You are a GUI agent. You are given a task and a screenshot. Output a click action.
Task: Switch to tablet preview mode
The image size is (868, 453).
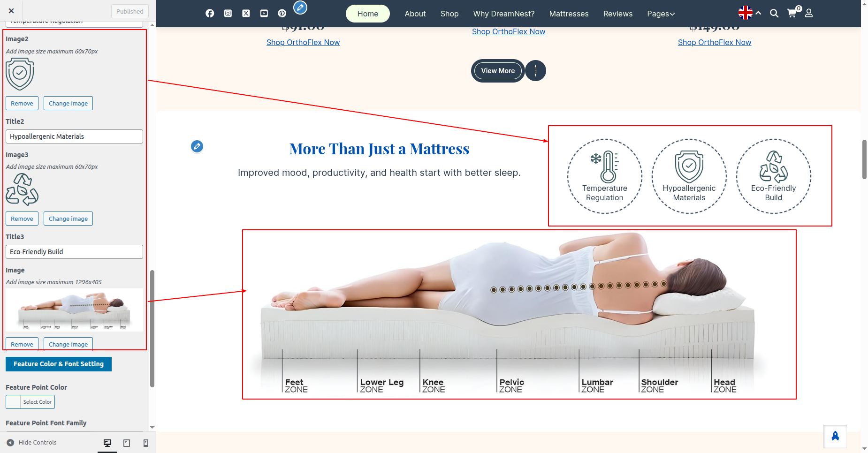coord(127,443)
